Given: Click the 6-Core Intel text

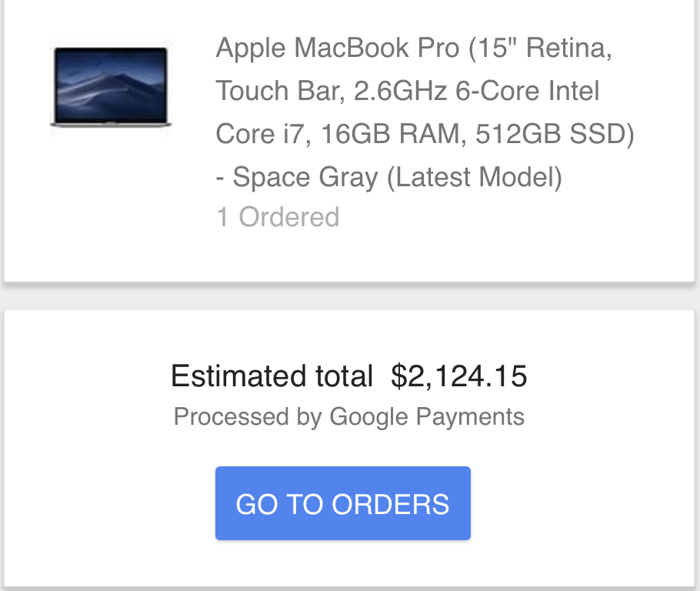Looking at the screenshot, I should (527, 91).
